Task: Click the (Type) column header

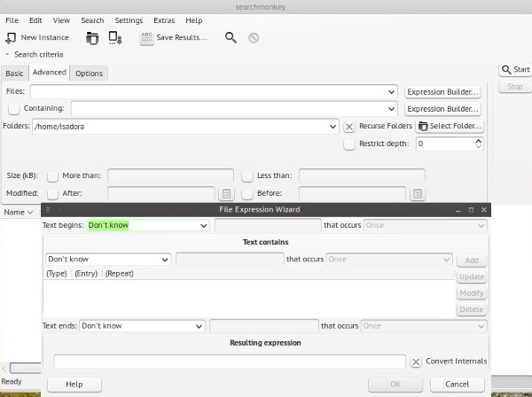Action: click(x=57, y=274)
